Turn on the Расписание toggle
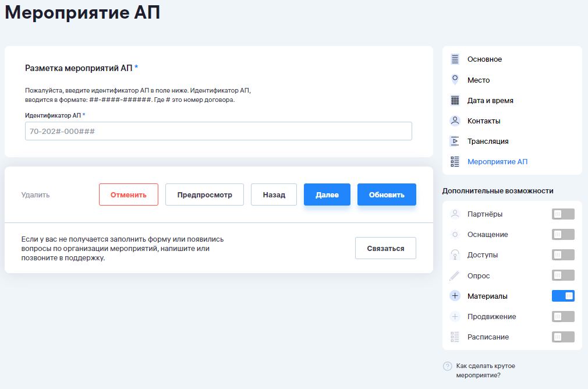588x389 pixels. coord(562,337)
